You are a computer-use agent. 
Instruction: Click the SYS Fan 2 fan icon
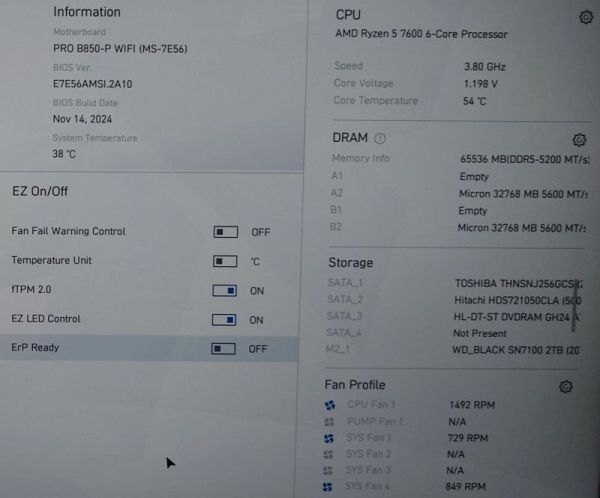[x=329, y=454]
